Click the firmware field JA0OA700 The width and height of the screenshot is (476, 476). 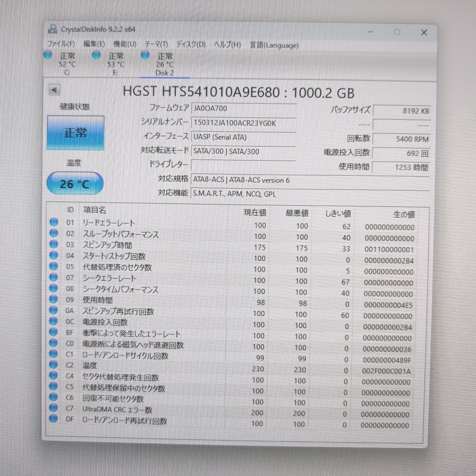coord(244,108)
